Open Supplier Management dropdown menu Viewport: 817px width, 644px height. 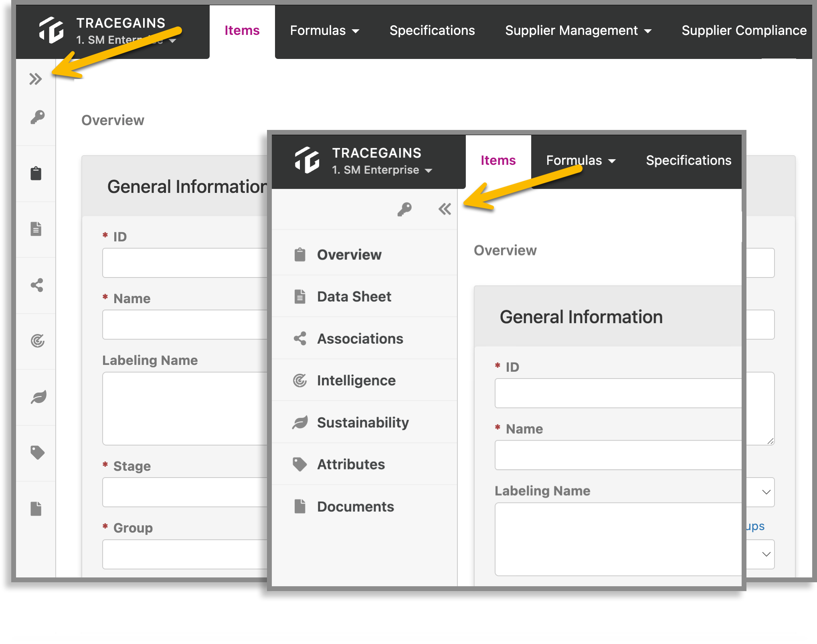[x=578, y=30]
